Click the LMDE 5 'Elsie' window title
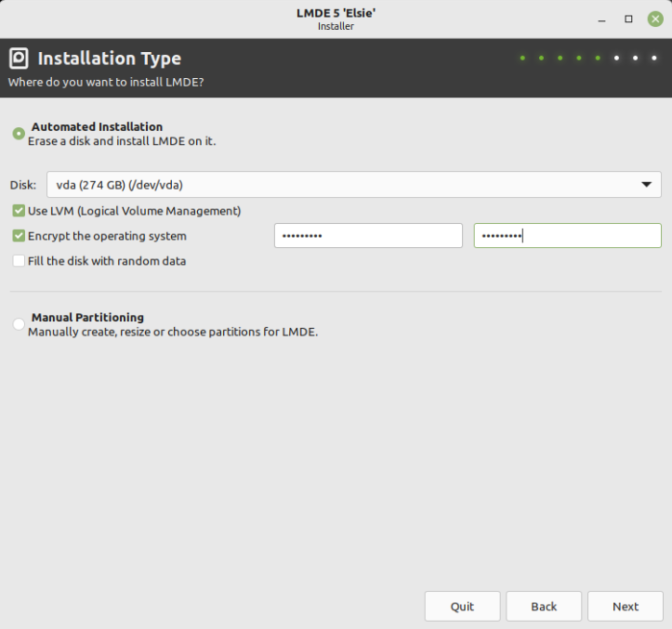This screenshot has height=629, width=672. (x=336, y=13)
